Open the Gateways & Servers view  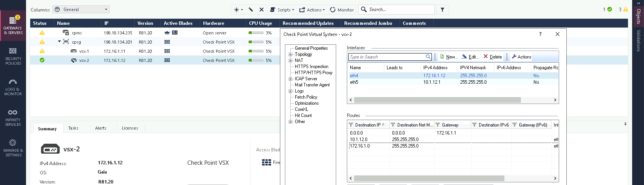coord(13,26)
